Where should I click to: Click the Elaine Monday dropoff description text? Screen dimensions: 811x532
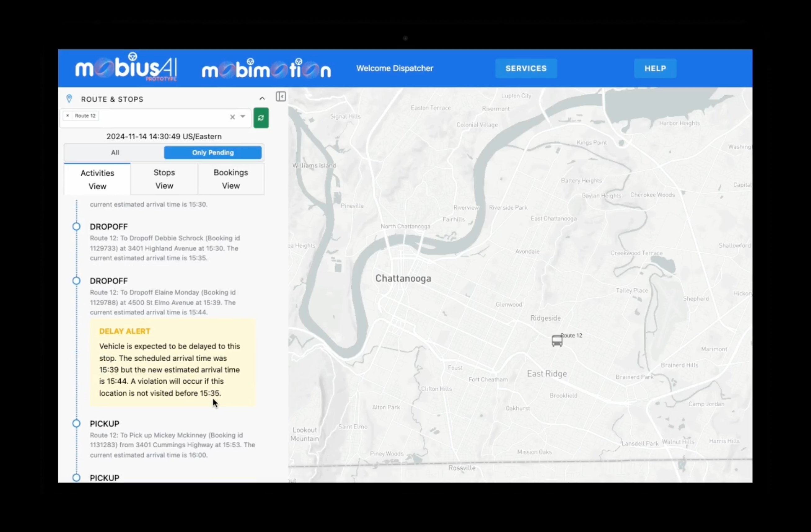click(x=163, y=302)
